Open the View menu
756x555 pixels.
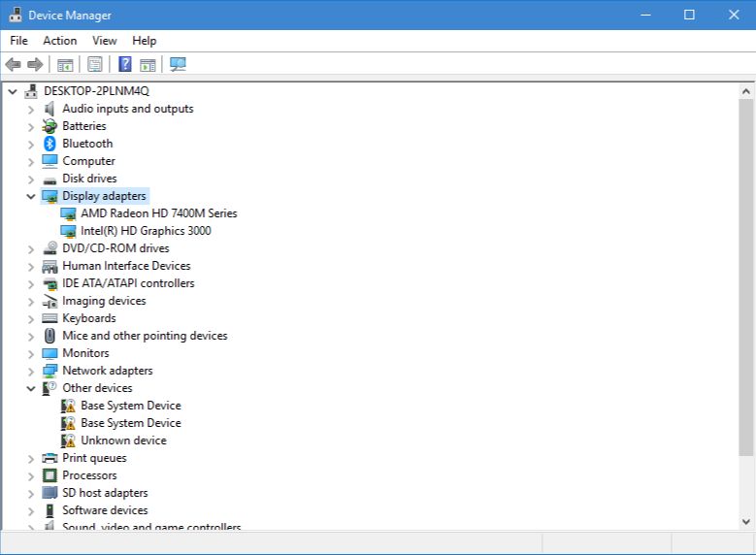coord(105,41)
